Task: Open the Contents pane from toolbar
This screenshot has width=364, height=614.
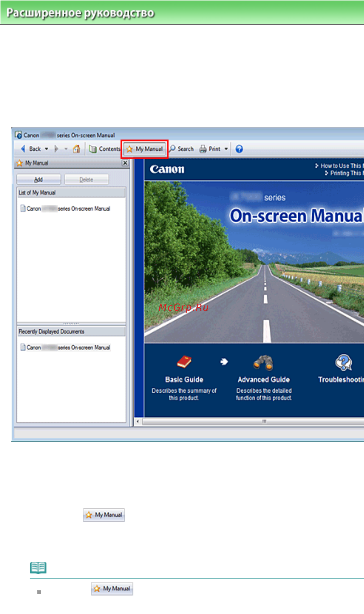Action: coord(105,149)
